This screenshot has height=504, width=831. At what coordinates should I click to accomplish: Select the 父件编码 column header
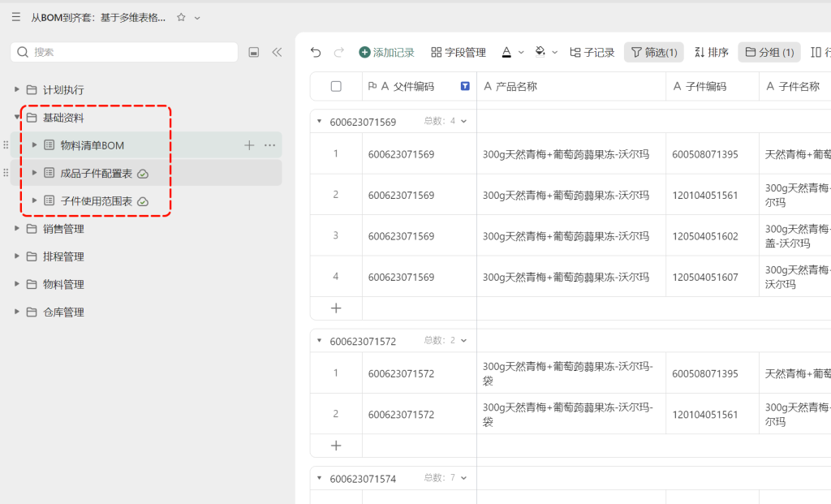[420, 86]
